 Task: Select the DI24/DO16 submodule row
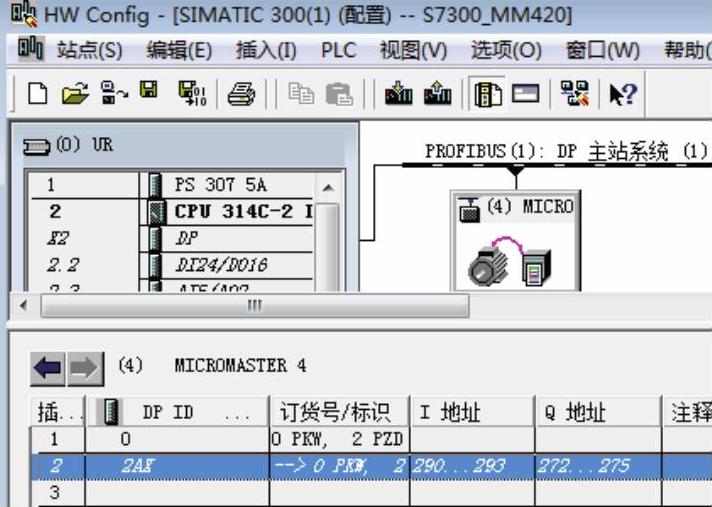click(x=172, y=265)
